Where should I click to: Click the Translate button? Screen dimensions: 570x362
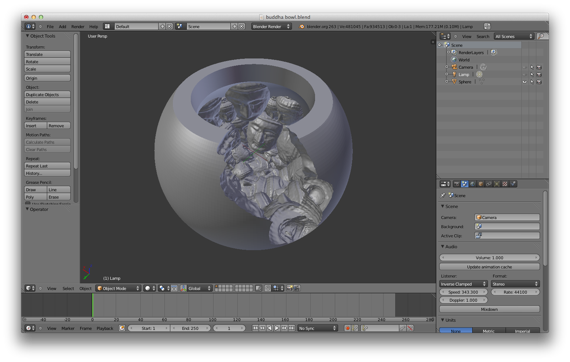47,54
